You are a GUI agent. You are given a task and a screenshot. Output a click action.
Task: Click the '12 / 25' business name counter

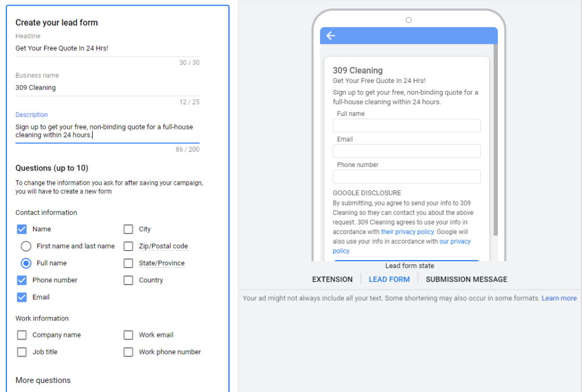coord(189,102)
